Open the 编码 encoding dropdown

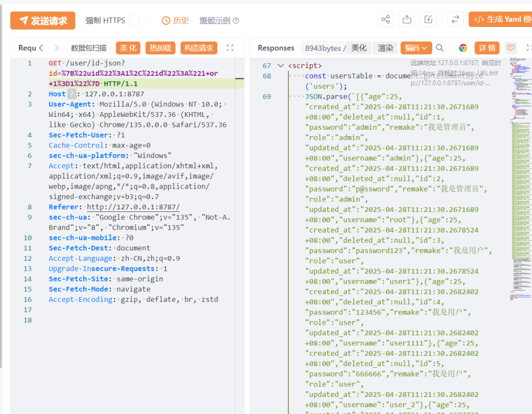pyautogui.click(x=416, y=48)
